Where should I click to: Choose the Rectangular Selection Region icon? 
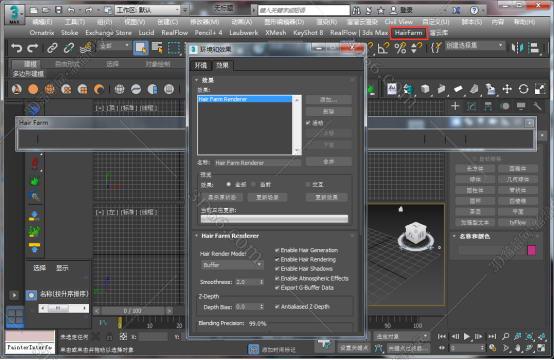(x=174, y=48)
